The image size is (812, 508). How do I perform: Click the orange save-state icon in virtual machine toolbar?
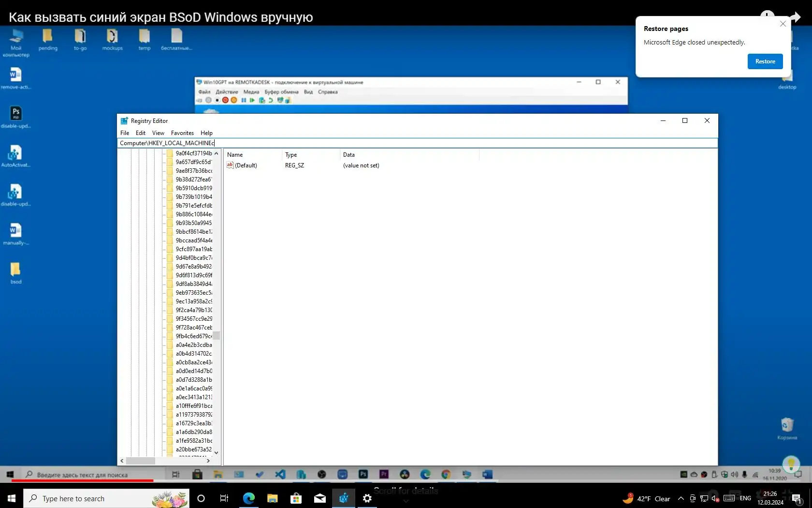pyautogui.click(x=234, y=100)
